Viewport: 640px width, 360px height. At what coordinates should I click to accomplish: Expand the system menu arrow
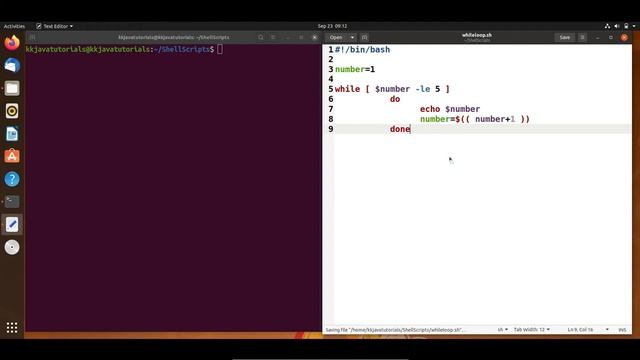coord(634,26)
